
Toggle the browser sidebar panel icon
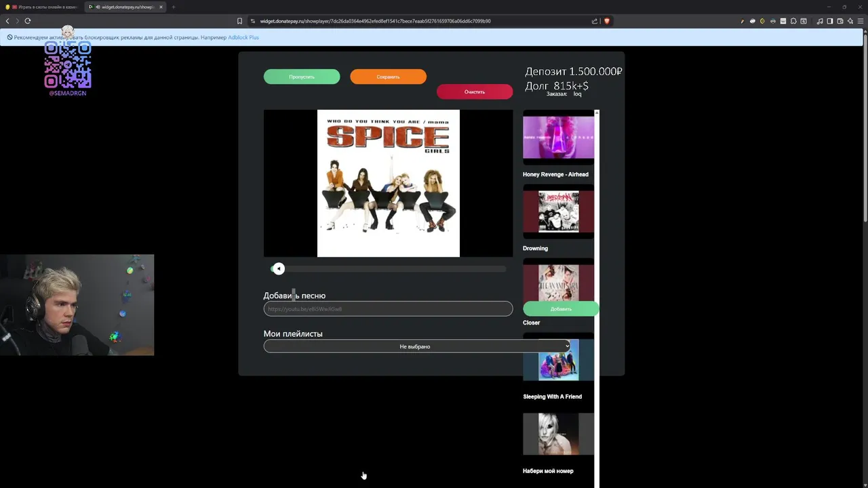(829, 21)
